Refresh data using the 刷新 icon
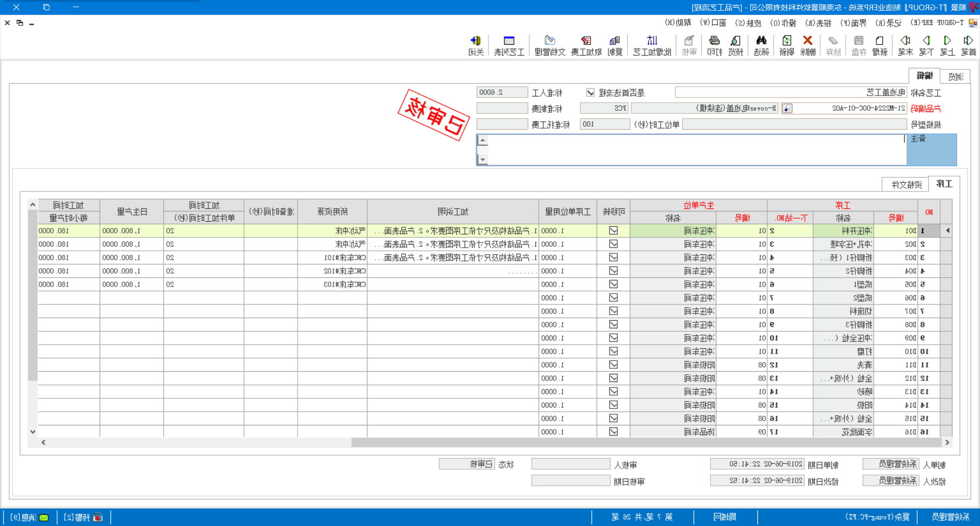 787,45
